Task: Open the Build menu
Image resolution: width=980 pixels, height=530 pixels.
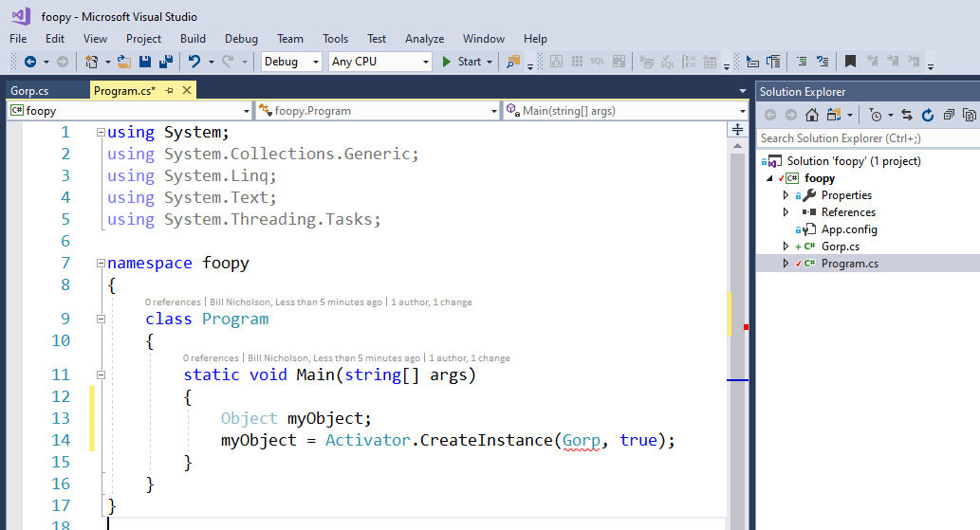Action: [x=193, y=39]
